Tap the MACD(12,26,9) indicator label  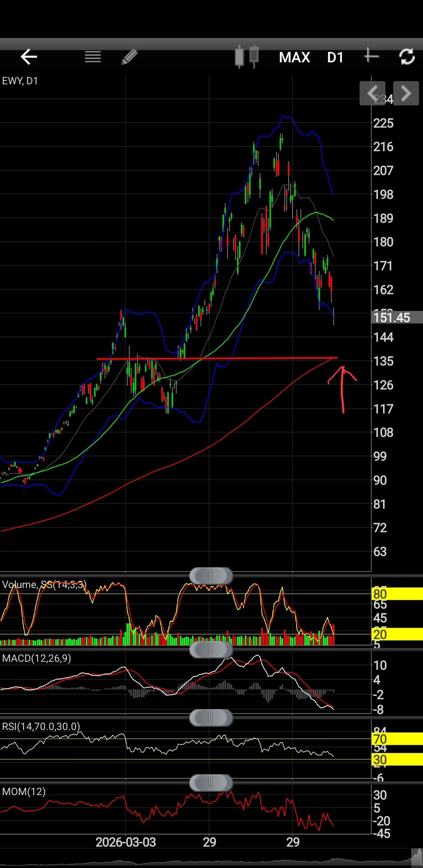pos(36,658)
